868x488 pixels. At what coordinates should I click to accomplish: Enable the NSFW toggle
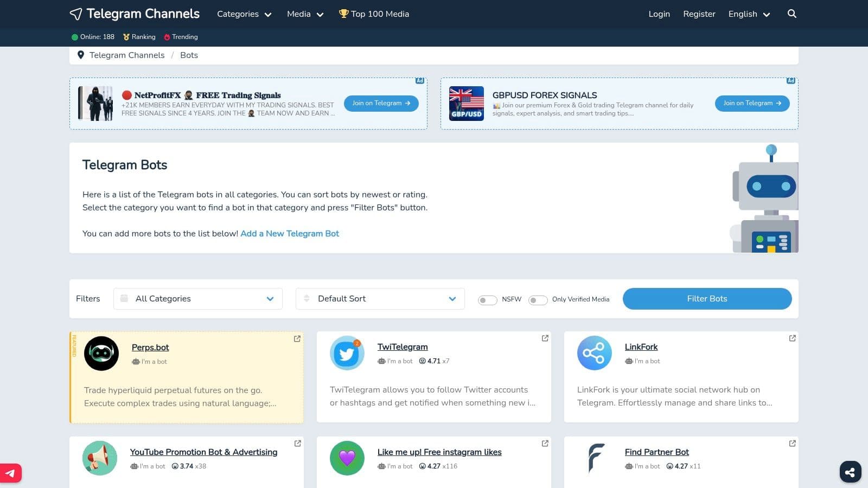pos(487,300)
